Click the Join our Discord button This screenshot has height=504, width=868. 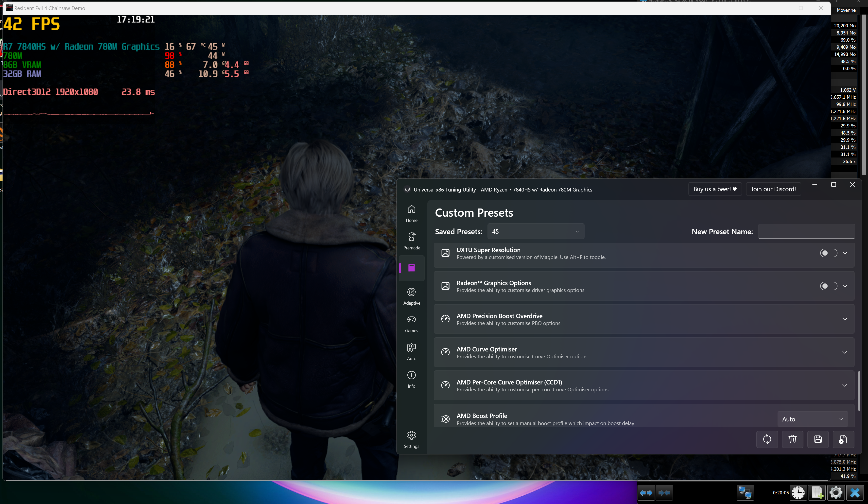click(773, 189)
